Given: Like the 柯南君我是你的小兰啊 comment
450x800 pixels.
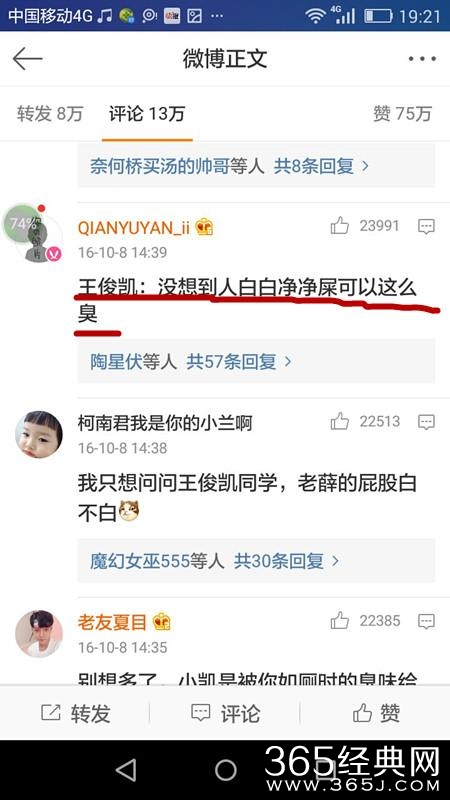Looking at the screenshot, I should 339,421.
